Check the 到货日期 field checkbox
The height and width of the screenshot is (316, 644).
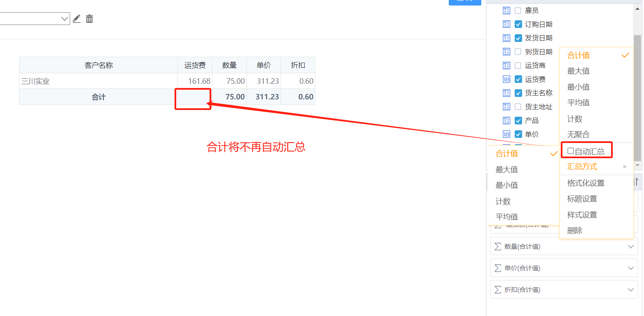click(518, 52)
